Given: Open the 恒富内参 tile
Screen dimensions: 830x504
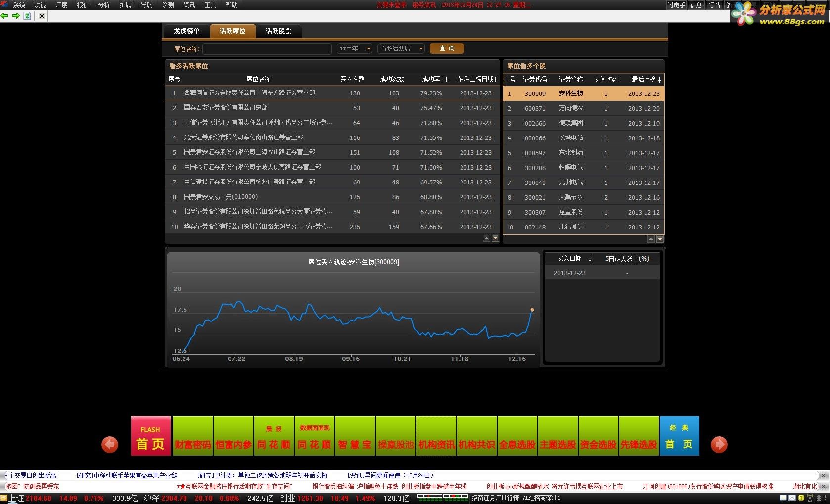Looking at the screenshot, I should (x=233, y=436).
